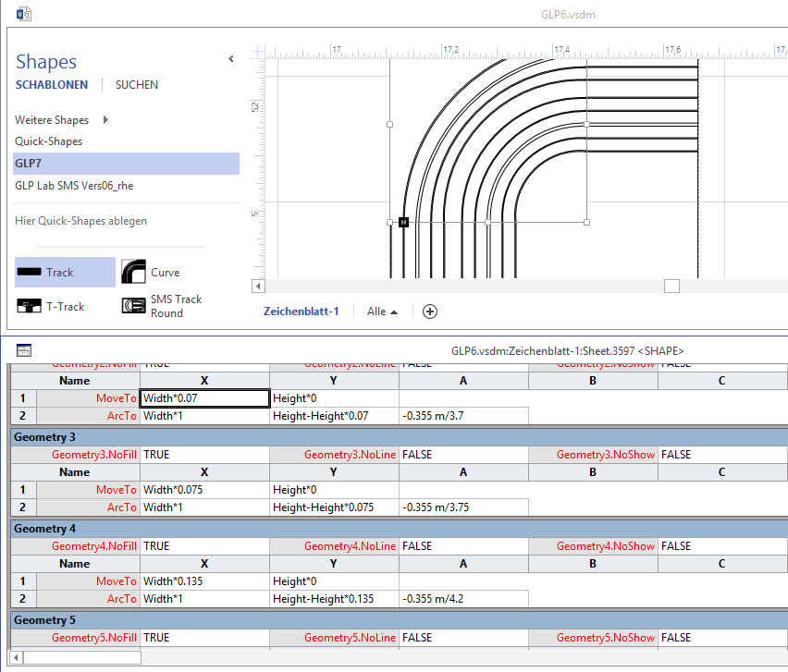Add a new page with plus icon
Image resolution: width=788 pixels, height=672 pixels.
430,312
